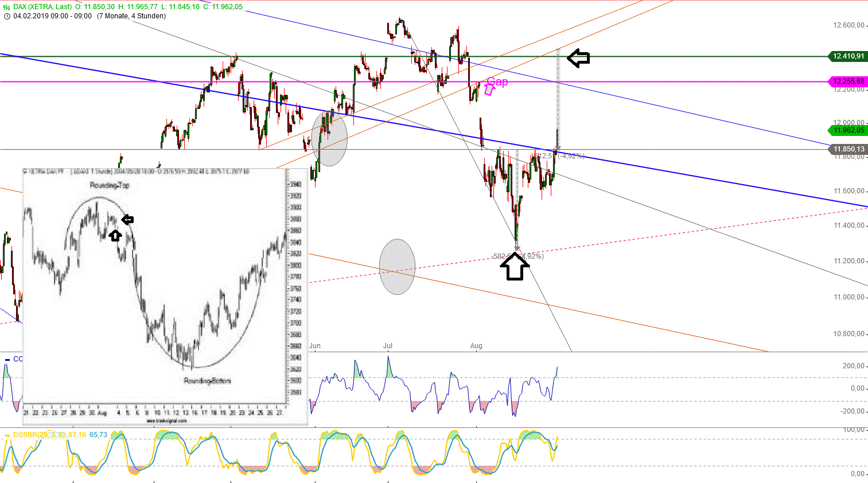Click the -200,00 label on the CCI scale
The height and width of the screenshot is (483, 868).
[853, 411]
